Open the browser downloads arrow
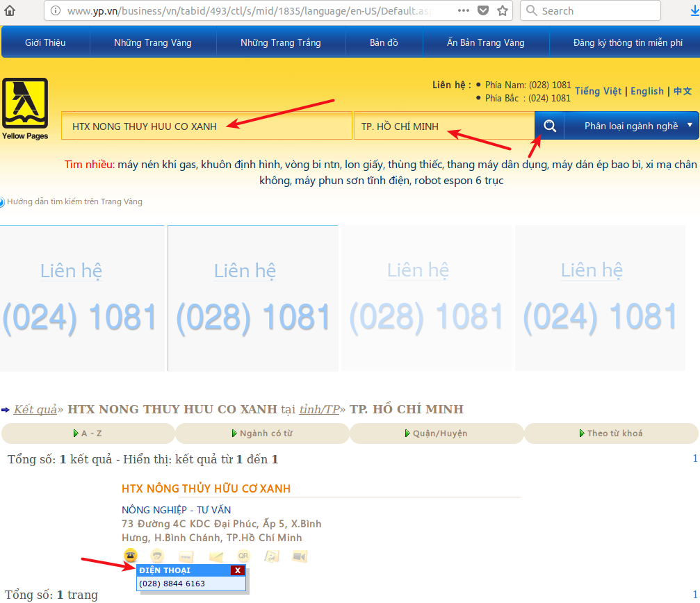Viewport: 700px width, 603px height. [x=694, y=10]
